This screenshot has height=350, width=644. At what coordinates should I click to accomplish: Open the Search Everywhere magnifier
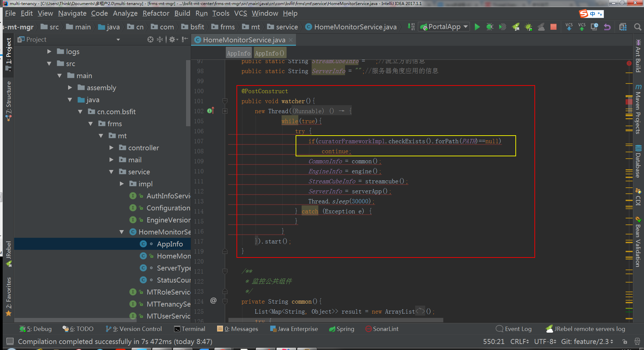pyautogui.click(x=637, y=27)
